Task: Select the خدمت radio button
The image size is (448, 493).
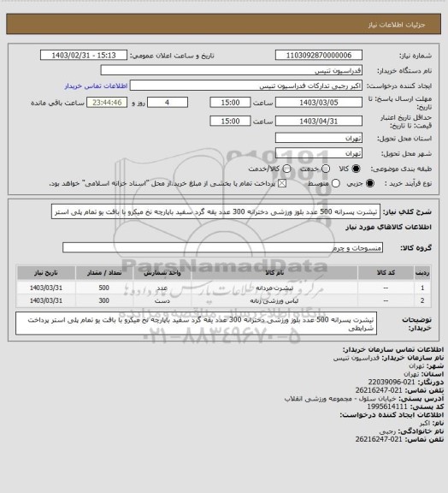Action: click(326, 169)
